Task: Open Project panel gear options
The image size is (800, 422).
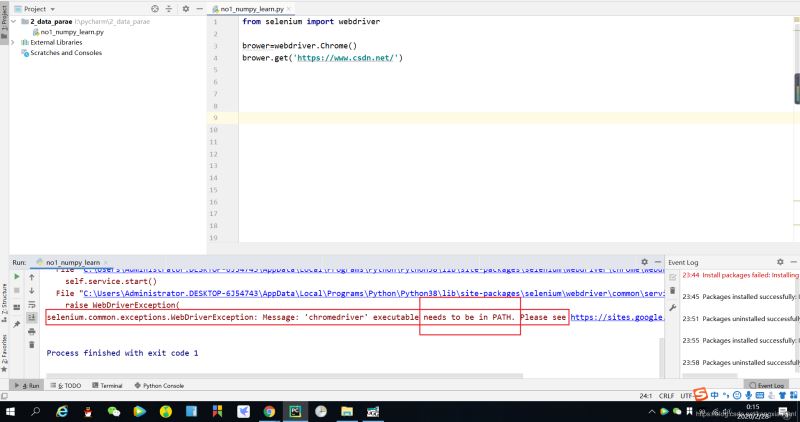Action: (x=186, y=9)
